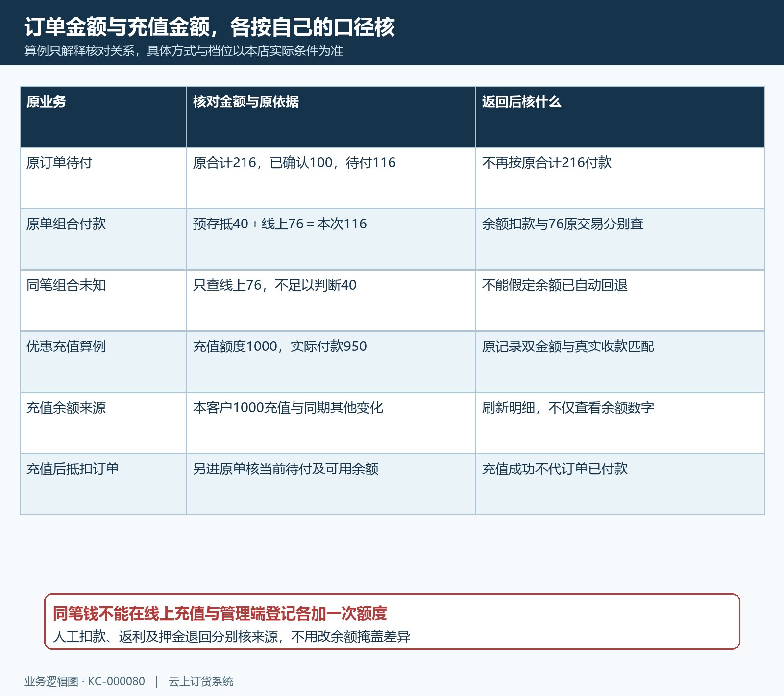784x696 pixels.
Task: Click cell 本客户1000充值与同期其他变化
Action: tap(331, 423)
